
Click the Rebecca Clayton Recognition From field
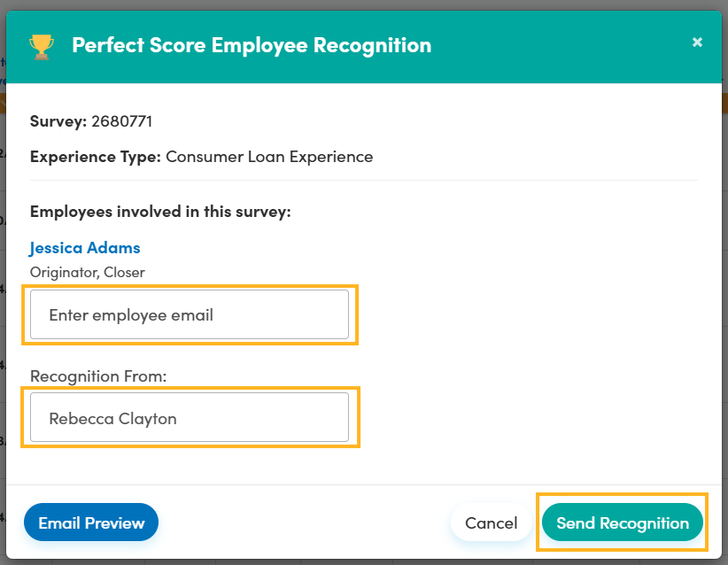pyautogui.click(x=190, y=417)
